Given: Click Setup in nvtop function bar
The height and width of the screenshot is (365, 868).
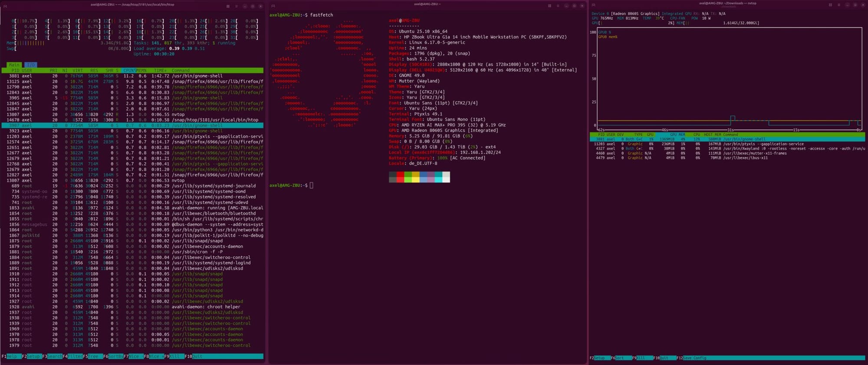Looking at the screenshot, I should pyautogui.click(x=599, y=358).
